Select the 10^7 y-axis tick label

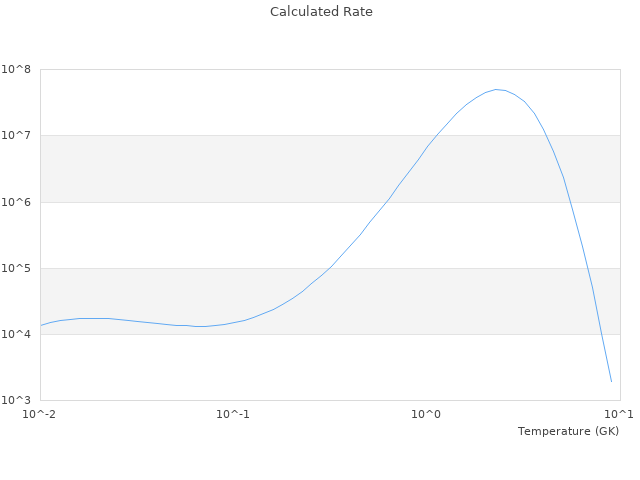(16, 136)
